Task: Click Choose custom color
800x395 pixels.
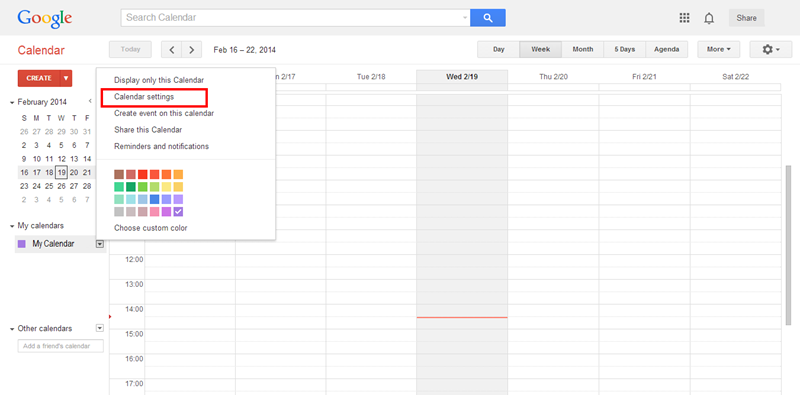Action: [x=151, y=228]
